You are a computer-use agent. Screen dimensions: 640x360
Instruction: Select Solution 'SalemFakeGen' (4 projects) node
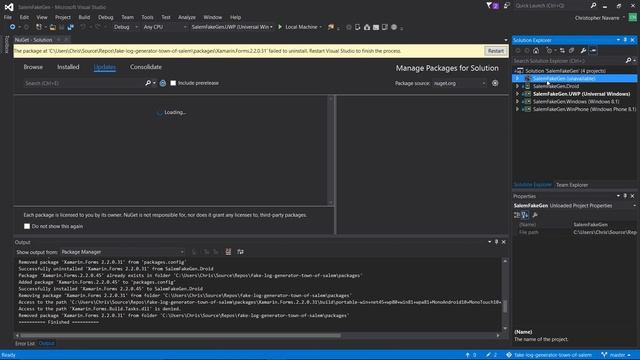point(565,71)
